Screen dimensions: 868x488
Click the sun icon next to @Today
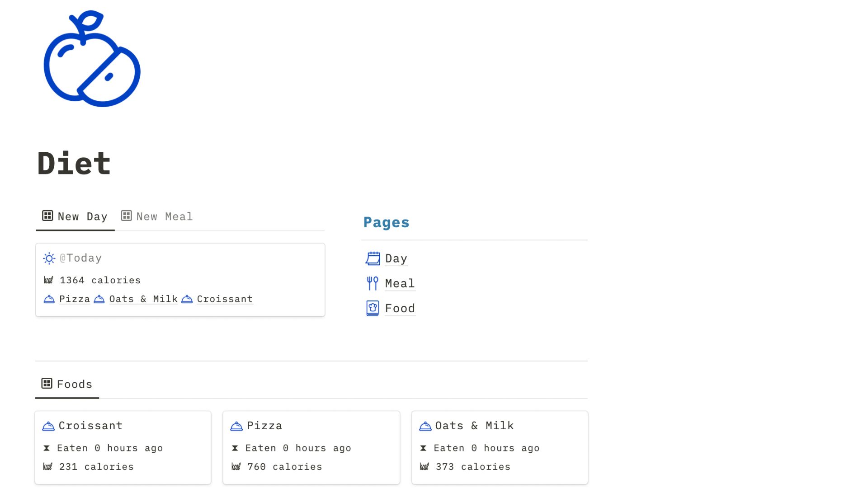click(49, 258)
